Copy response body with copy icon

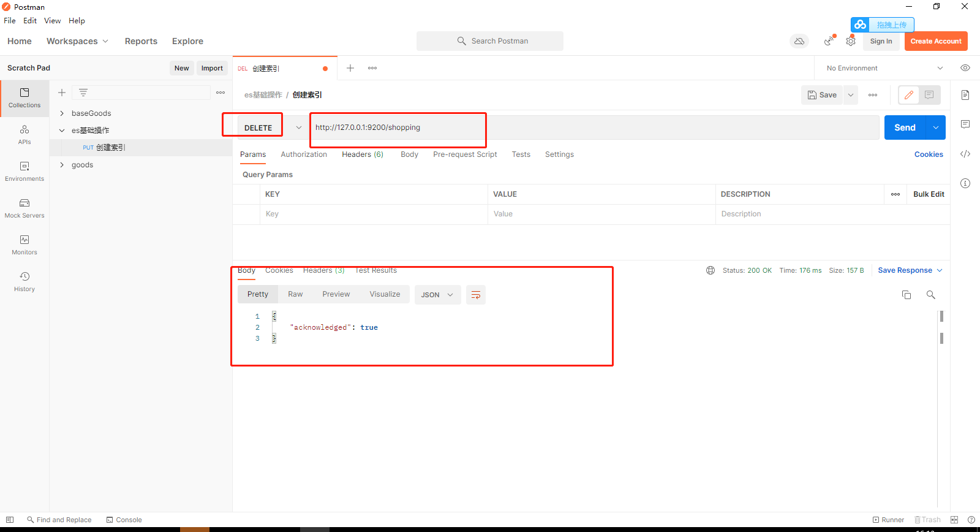(907, 295)
